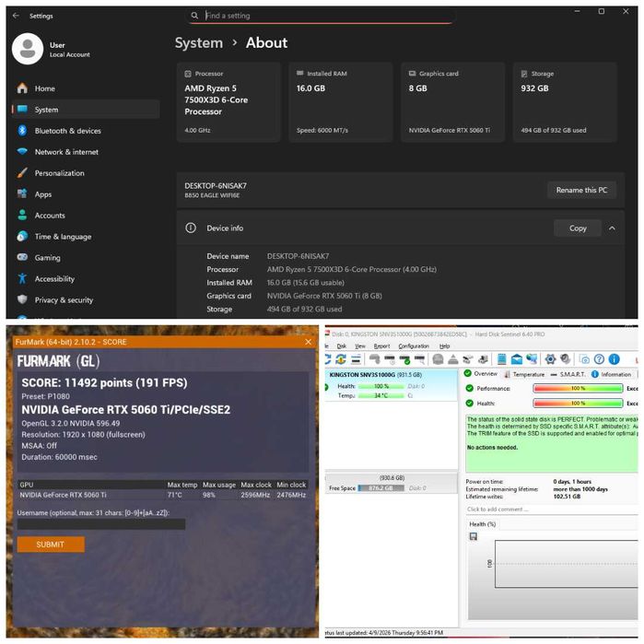Click the System breadcrumb link
The width and height of the screenshot is (644, 644).
point(199,42)
